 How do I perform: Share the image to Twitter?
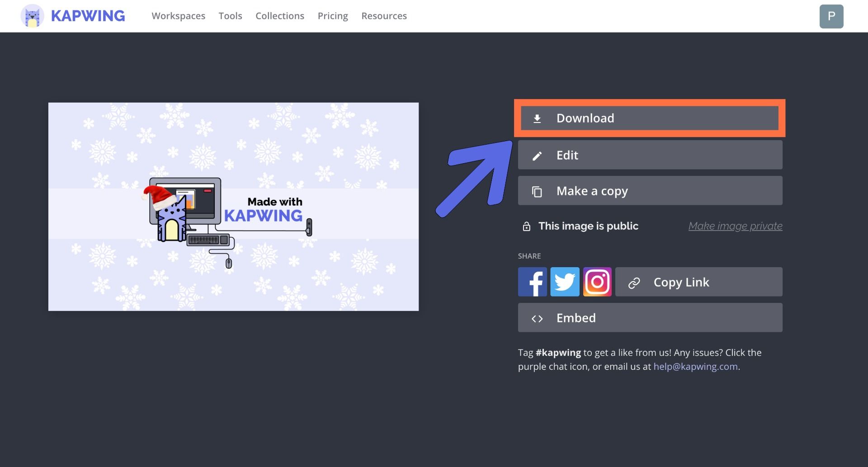coord(565,282)
